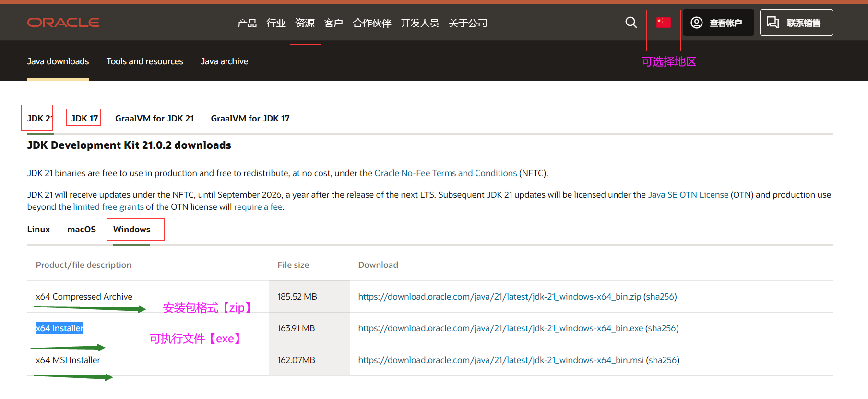Download the windows-x64_bin.exe installer link
This screenshot has height=399, width=868.
tap(500, 328)
